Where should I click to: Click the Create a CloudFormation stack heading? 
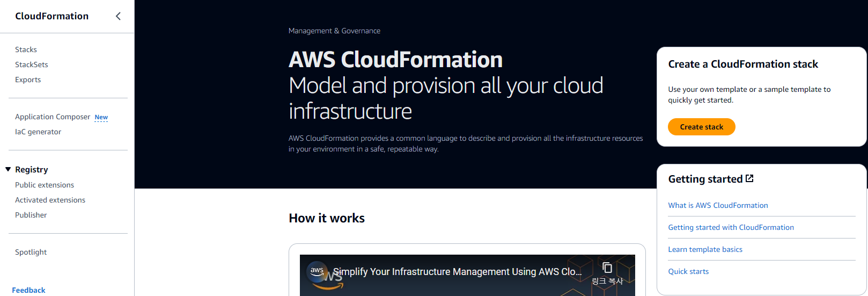coord(743,64)
